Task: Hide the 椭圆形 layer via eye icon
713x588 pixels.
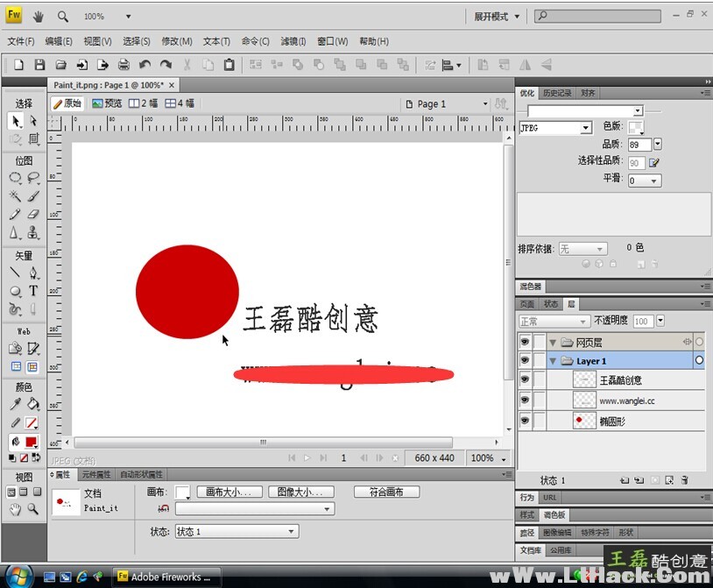Action: click(x=525, y=422)
